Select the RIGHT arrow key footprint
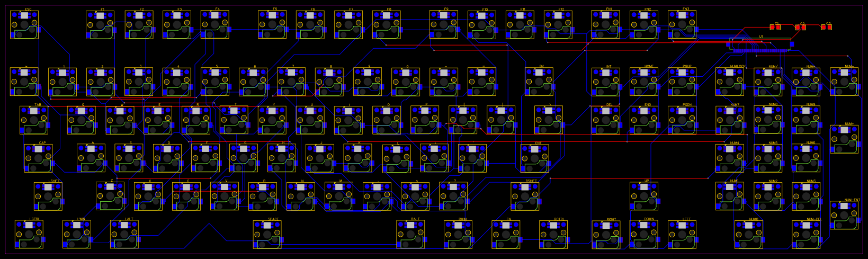Viewport: 868px width, 259px height. (606, 235)
